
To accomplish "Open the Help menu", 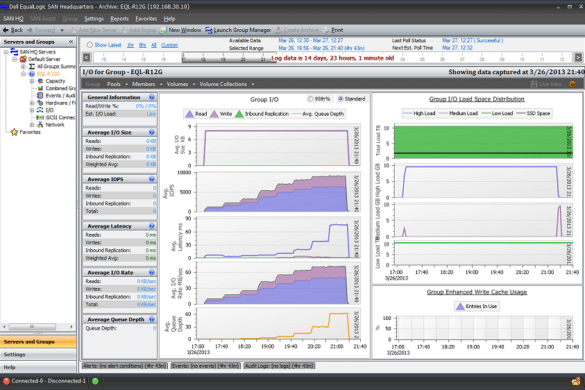I will click(x=169, y=19).
